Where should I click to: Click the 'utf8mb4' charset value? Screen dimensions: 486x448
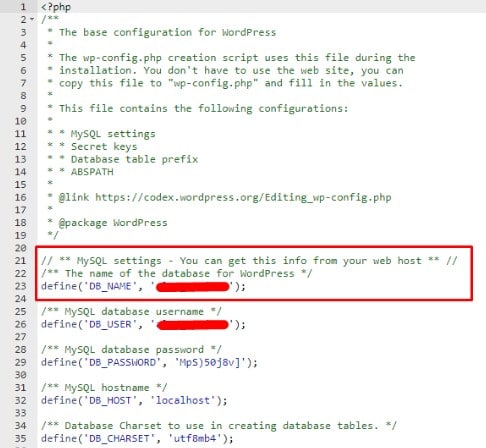[195, 438]
